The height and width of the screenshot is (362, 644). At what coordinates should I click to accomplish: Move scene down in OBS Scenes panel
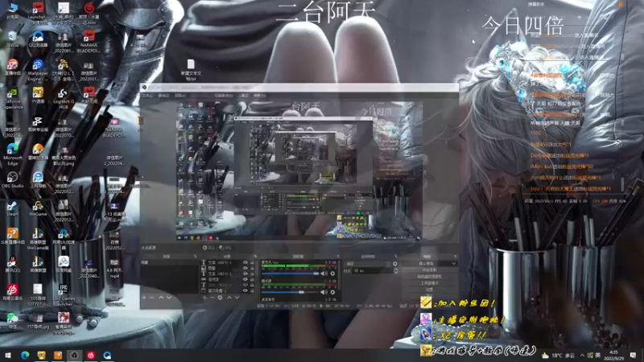click(x=169, y=298)
